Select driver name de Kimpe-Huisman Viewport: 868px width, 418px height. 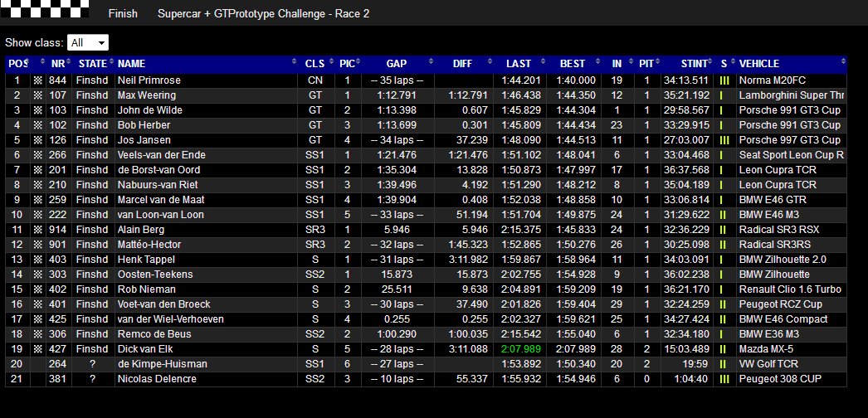(162, 364)
